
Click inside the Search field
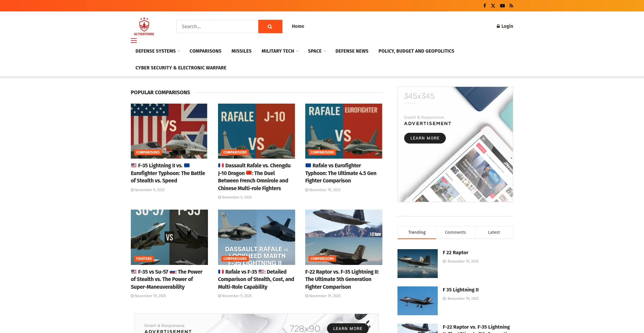click(217, 26)
